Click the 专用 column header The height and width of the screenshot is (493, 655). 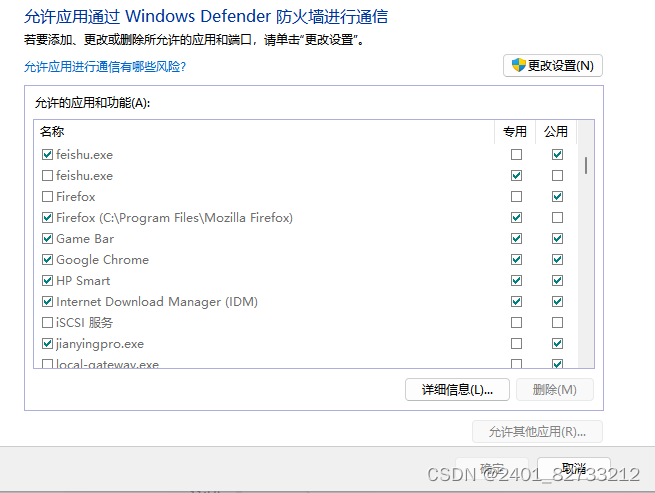coord(515,132)
